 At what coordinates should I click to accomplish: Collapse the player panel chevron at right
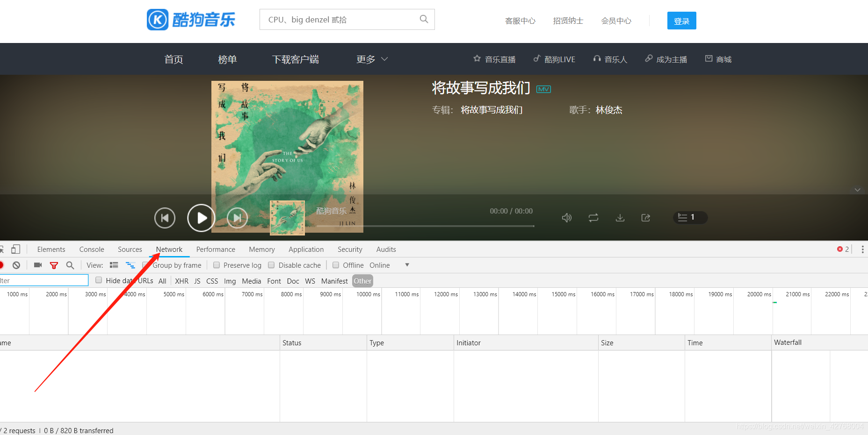(x=857, y=190)
